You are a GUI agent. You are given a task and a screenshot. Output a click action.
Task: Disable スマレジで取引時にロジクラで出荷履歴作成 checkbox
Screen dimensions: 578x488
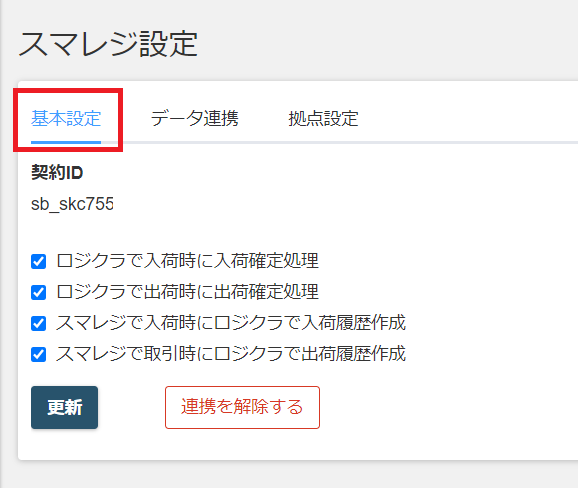click(38, 354)
